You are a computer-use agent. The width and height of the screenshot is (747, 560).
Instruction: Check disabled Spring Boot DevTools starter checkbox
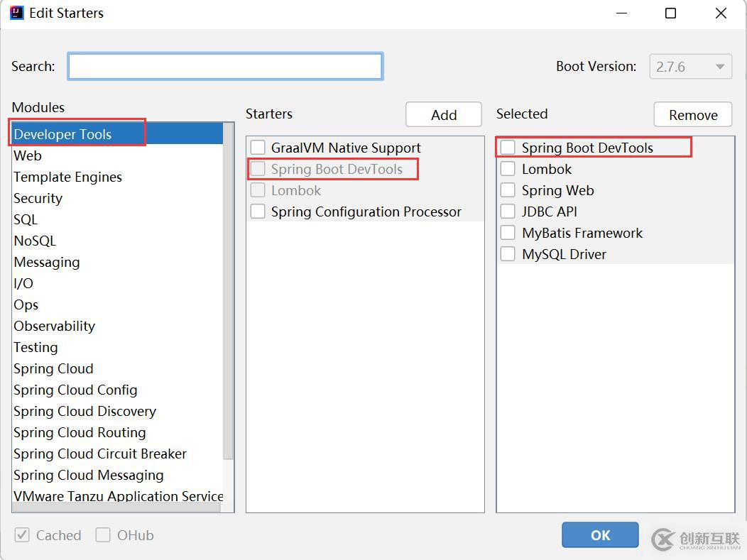click(258, 169)
